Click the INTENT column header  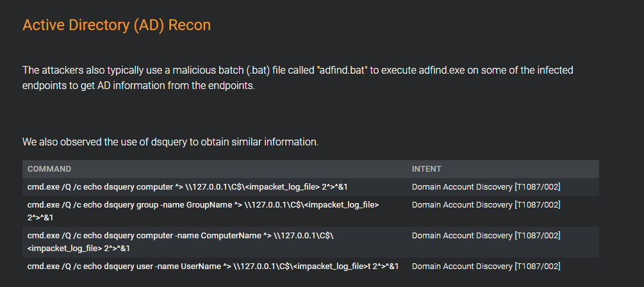coord(426,168)
